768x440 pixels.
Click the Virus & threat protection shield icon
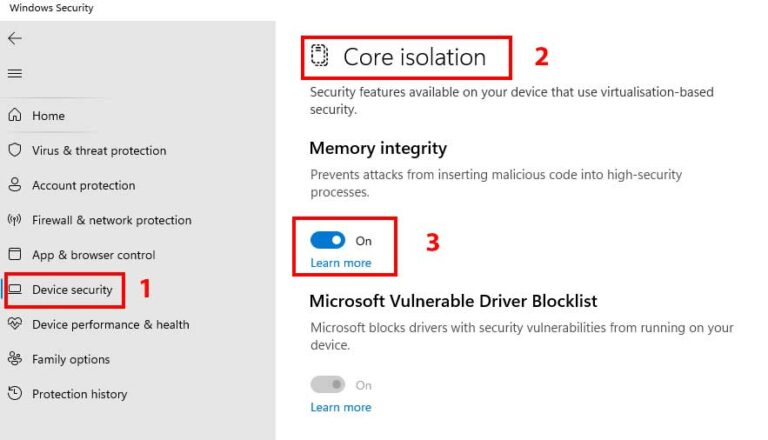(x=14, y=150)
